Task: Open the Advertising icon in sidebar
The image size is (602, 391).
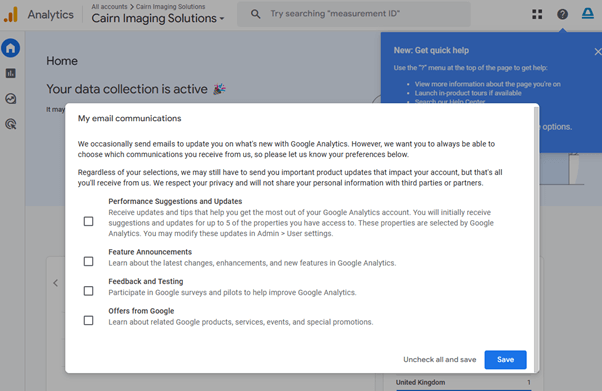Action: pyautogui.click(x=11, y=124)
